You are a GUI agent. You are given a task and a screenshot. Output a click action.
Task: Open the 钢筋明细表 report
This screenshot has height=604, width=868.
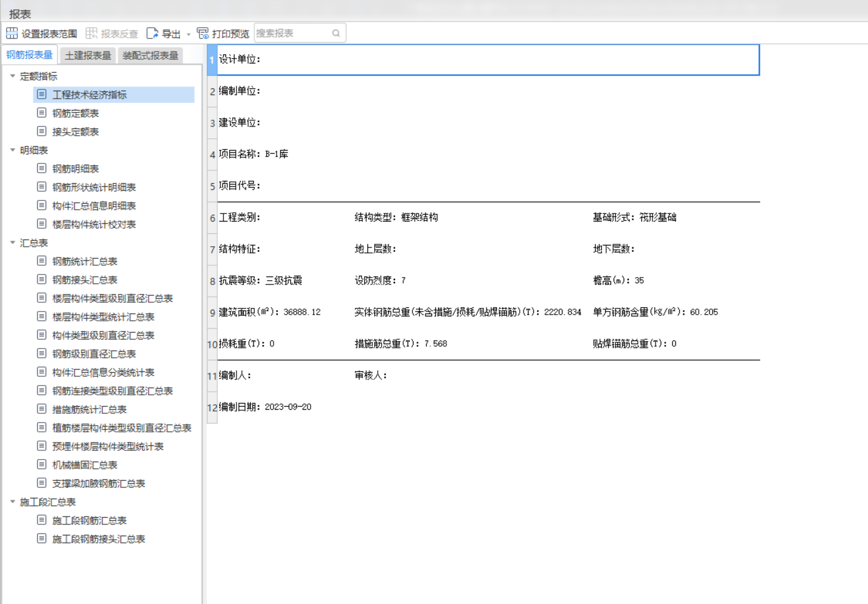(75, 168)
